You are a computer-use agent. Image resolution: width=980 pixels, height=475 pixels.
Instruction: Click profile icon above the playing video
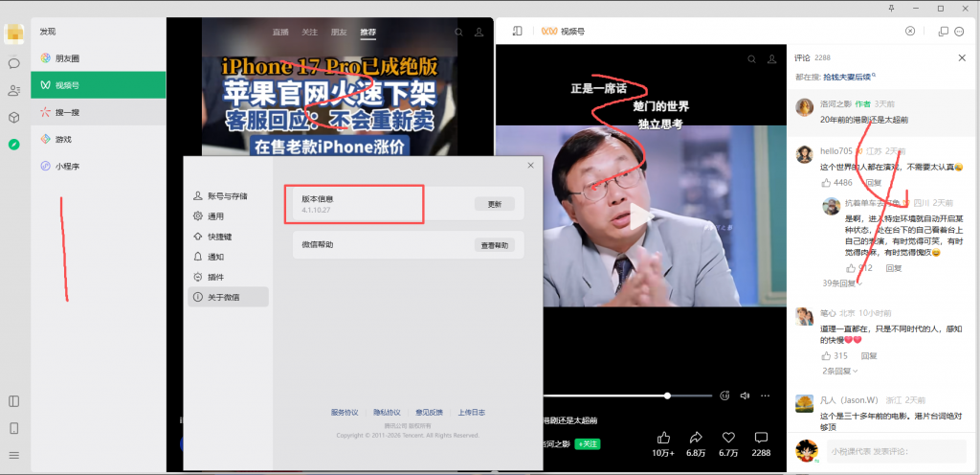tap(772, 58)
